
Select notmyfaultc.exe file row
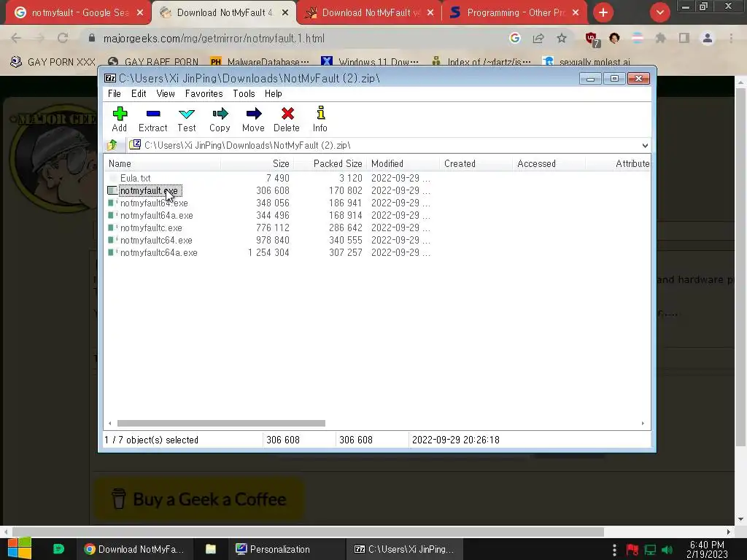(x=151, y=228)
